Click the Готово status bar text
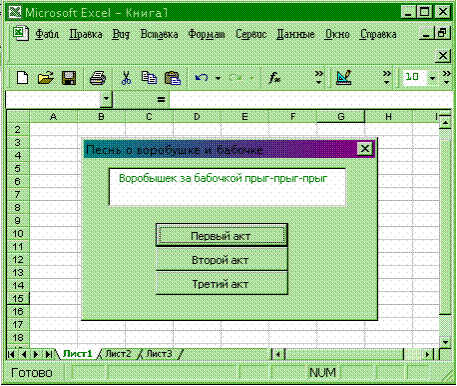 tap(32, 372)
